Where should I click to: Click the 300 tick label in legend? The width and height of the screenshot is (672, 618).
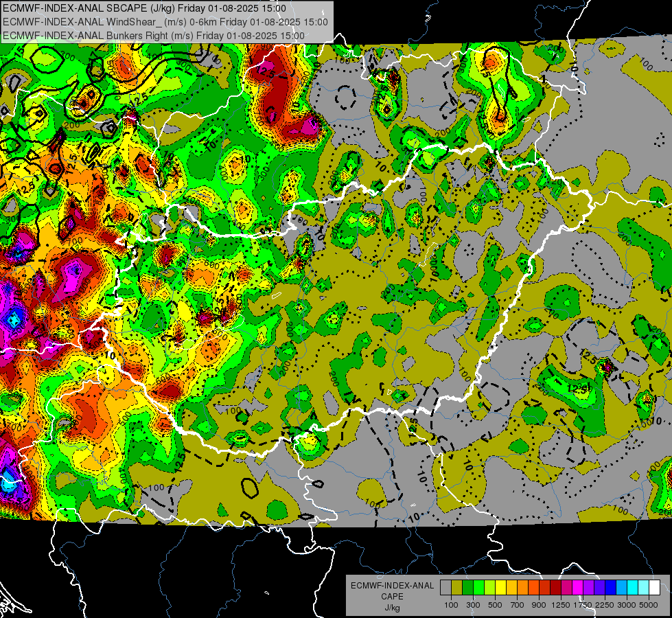(473, 605)
